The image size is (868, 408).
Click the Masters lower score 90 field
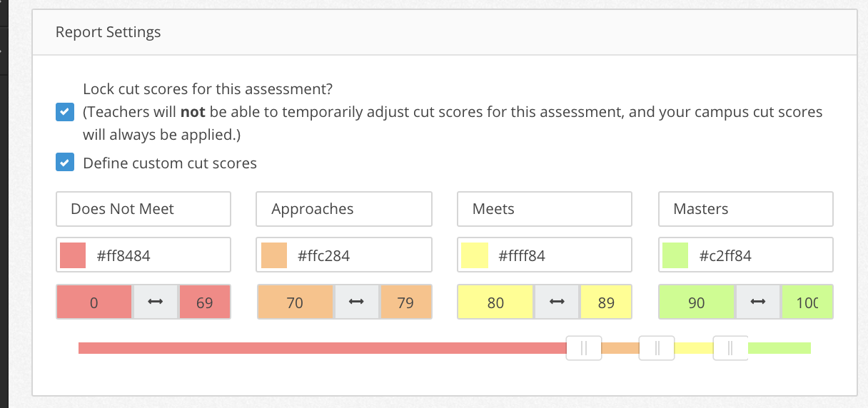(x=697, y=302)
